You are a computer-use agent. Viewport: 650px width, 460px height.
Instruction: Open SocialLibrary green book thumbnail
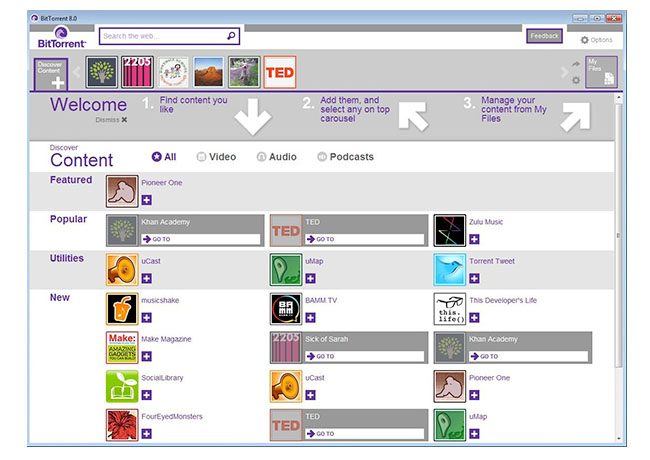point(122,386)
